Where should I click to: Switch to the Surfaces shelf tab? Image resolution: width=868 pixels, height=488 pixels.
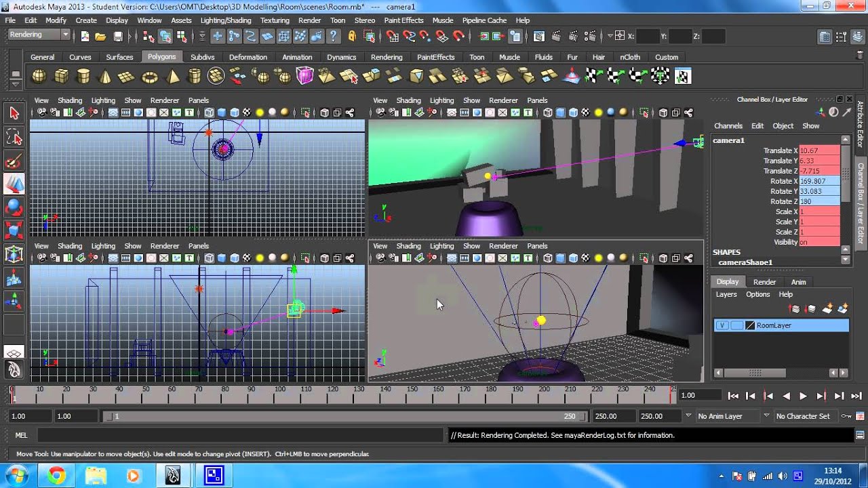pyautogui.click(x=119, y=57)
